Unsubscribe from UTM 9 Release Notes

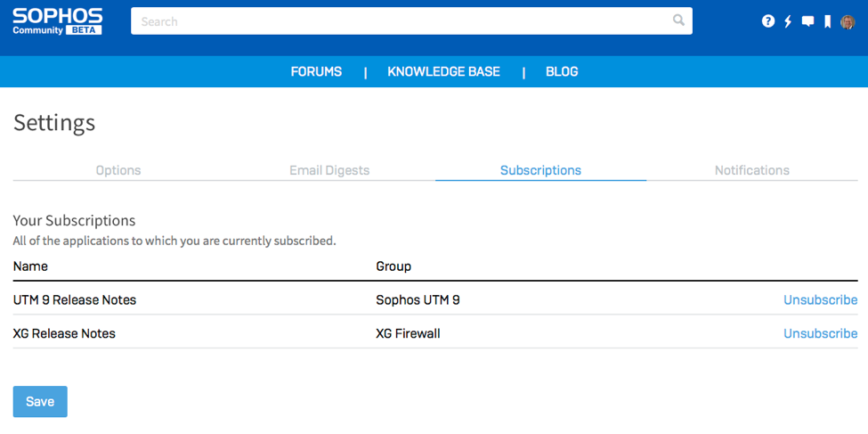821,299
